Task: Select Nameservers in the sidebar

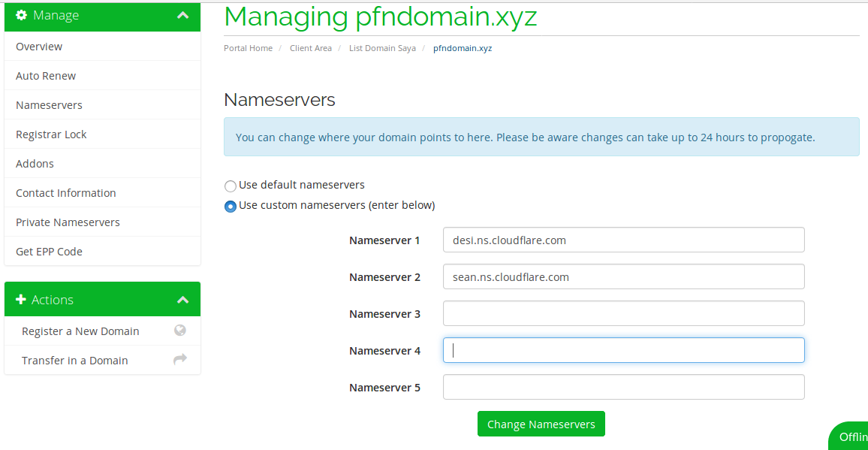Action: tap(102, 105)
